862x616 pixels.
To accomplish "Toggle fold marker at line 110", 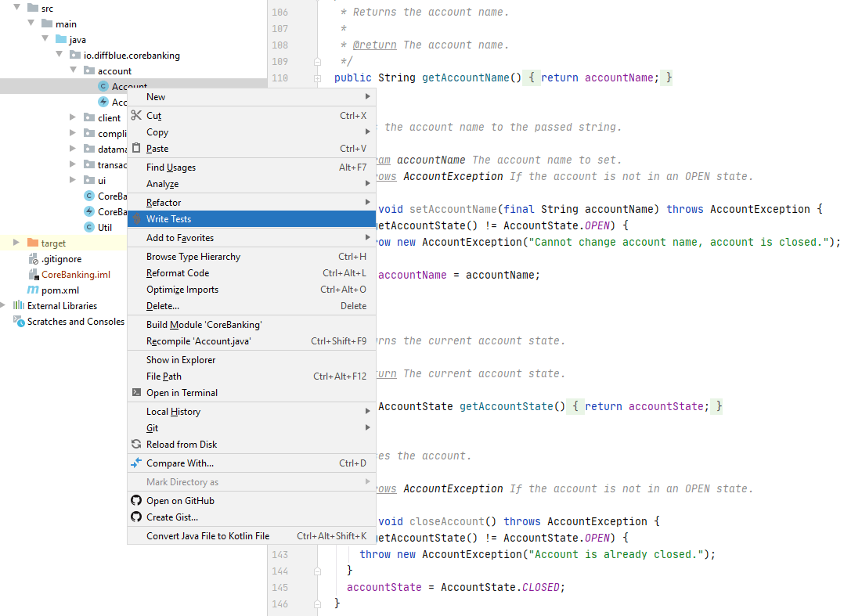I will [x=317, y=78].
